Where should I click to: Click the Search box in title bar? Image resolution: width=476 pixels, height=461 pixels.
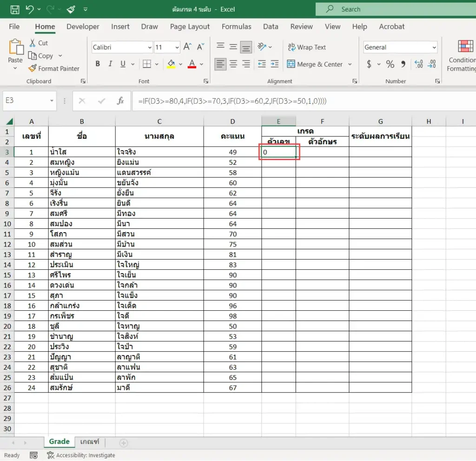(x=396, y=9)
